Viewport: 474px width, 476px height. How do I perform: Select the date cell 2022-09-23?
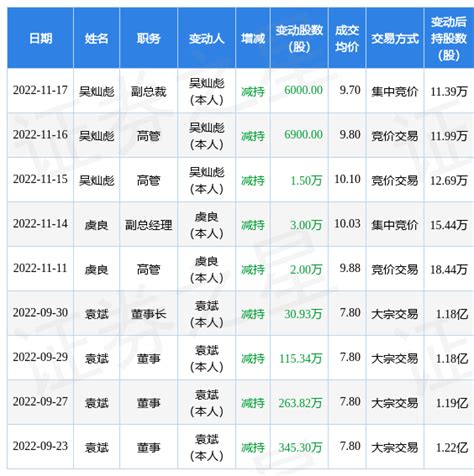click(40, 446)
